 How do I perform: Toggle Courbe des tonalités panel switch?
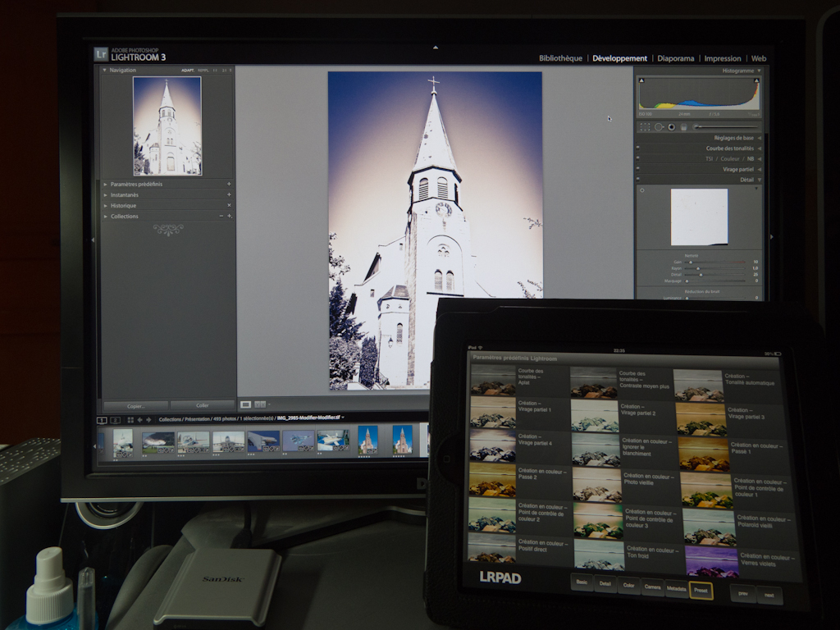tap(638, 148)
